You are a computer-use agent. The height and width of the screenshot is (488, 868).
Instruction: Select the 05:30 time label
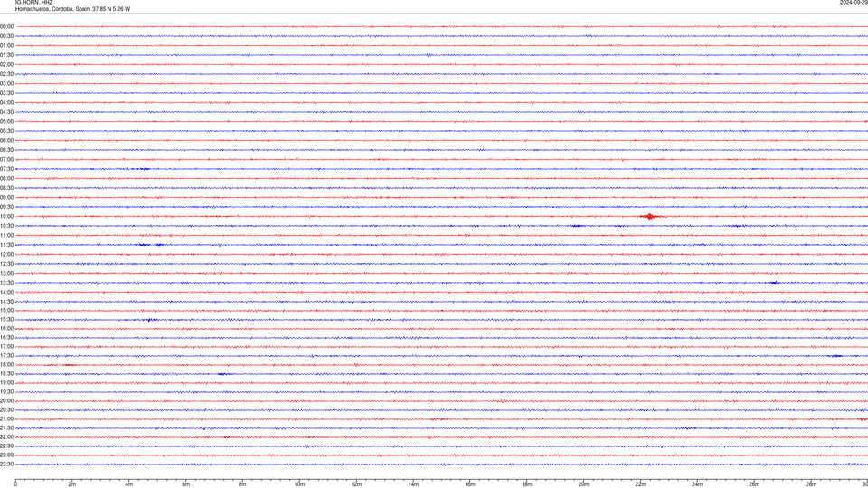coord(6,131)
